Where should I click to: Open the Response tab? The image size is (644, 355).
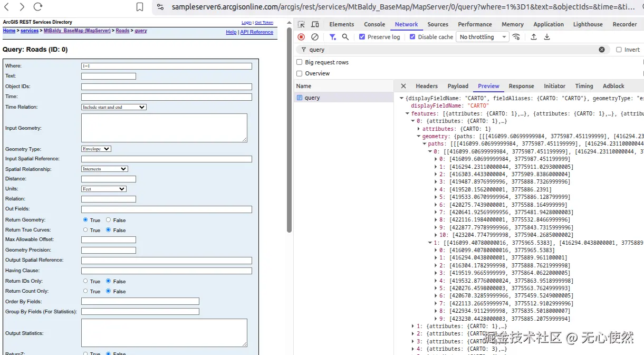click(521, 86)
